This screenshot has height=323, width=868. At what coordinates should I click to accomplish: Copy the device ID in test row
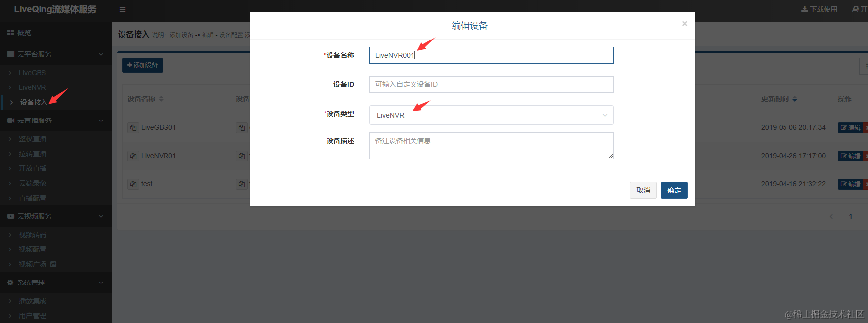click(242, 184)
